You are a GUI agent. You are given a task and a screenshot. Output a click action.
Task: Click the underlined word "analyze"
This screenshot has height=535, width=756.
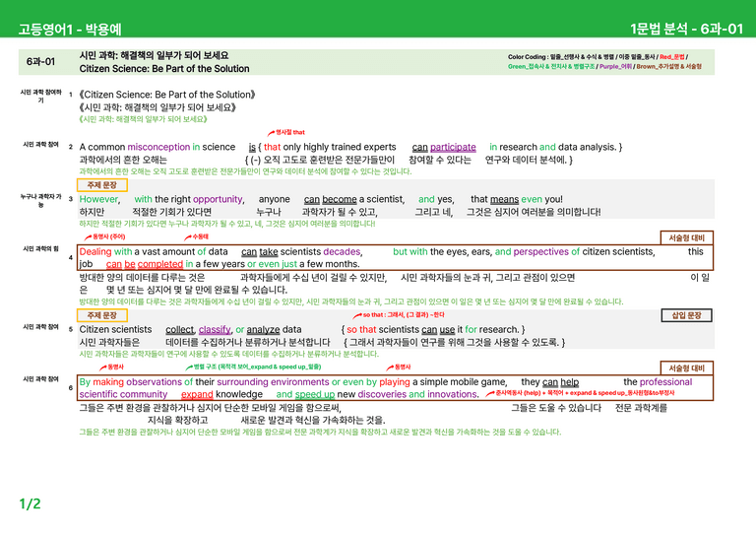coord(263,329)
